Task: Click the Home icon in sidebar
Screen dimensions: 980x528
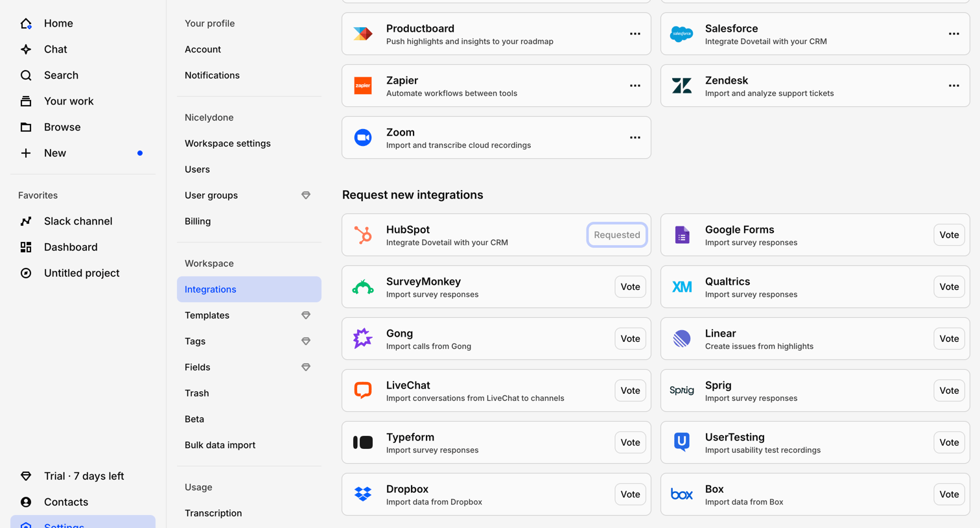Action: coord(26,23)
